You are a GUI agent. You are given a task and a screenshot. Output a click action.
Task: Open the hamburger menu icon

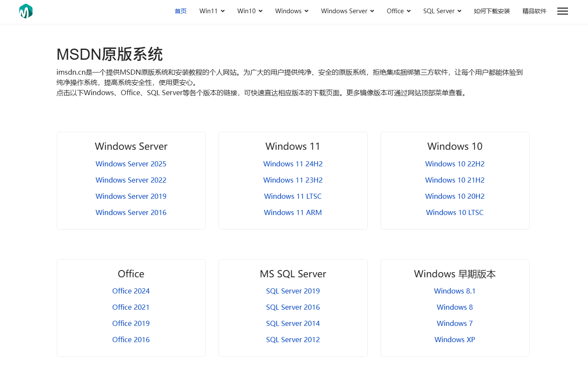pyautogui.click(x=562, y=12)
